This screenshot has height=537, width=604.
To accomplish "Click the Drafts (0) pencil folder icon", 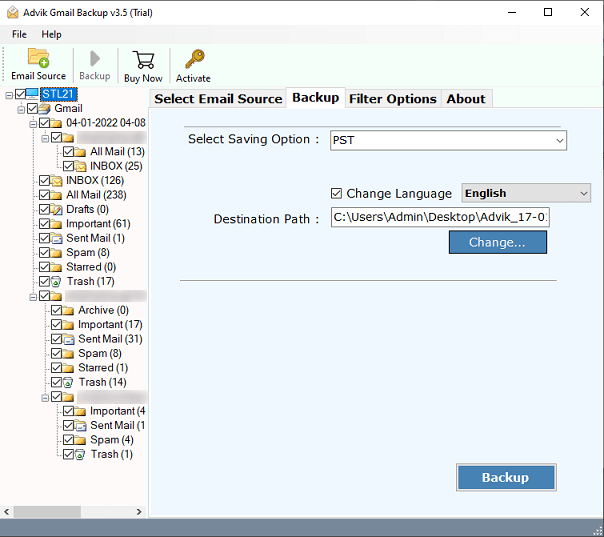I will coord(56,210).
